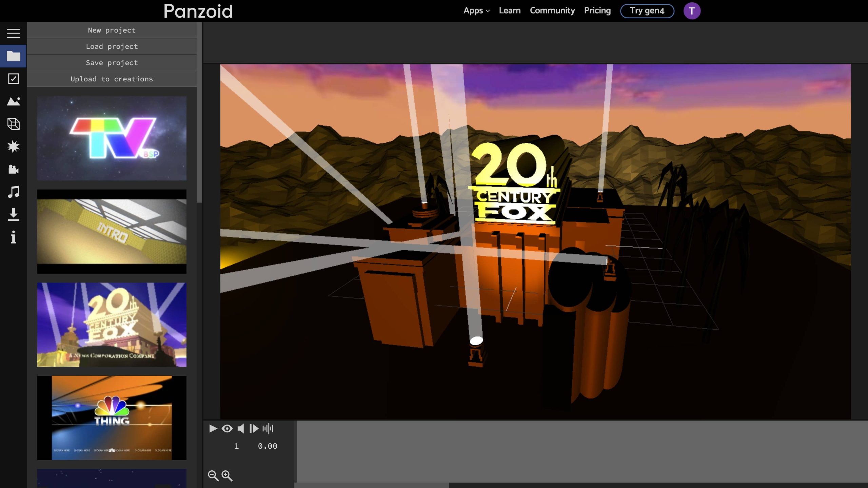
Task: Select the 20th Century Fox template thumbnail
Action: [112, 325]
